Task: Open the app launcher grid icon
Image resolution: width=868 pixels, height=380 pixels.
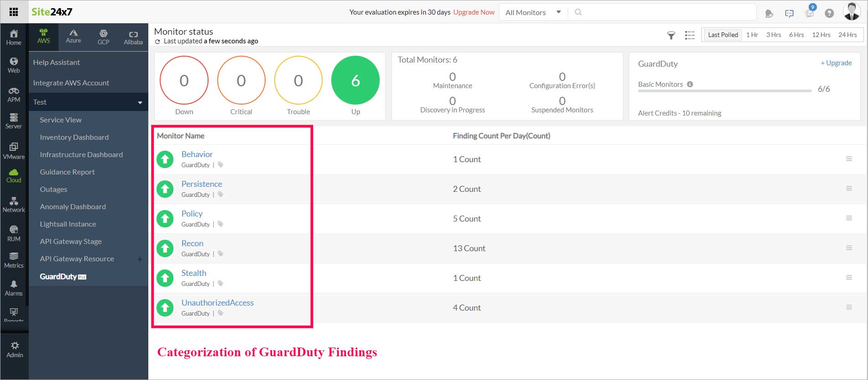Action: coord(14,12)
